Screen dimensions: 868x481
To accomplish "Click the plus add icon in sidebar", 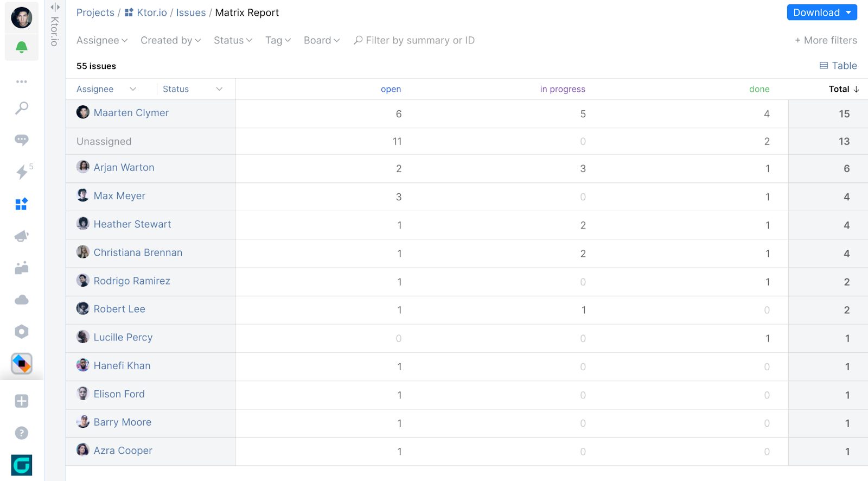I will point(22,401).
